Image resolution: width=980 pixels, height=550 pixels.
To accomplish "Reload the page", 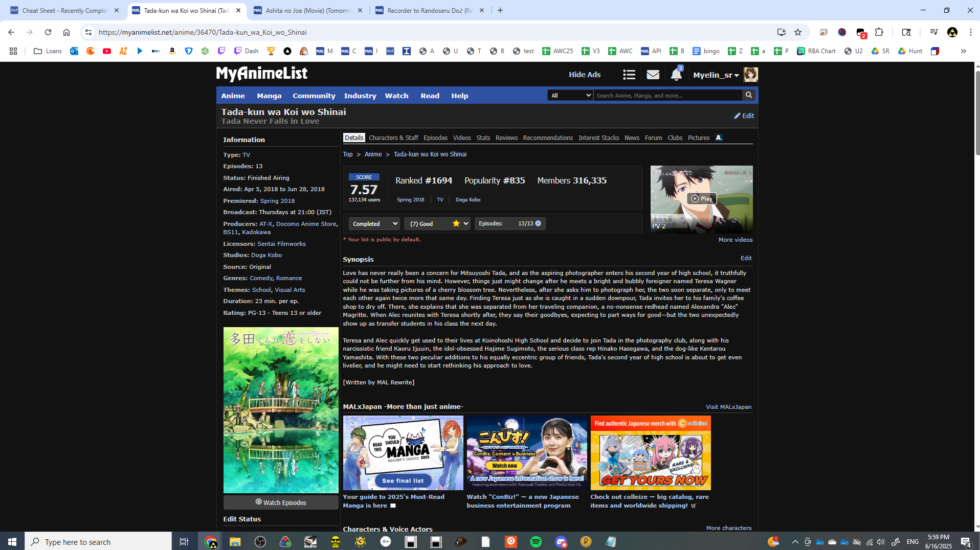I will (x=48, y=32).
